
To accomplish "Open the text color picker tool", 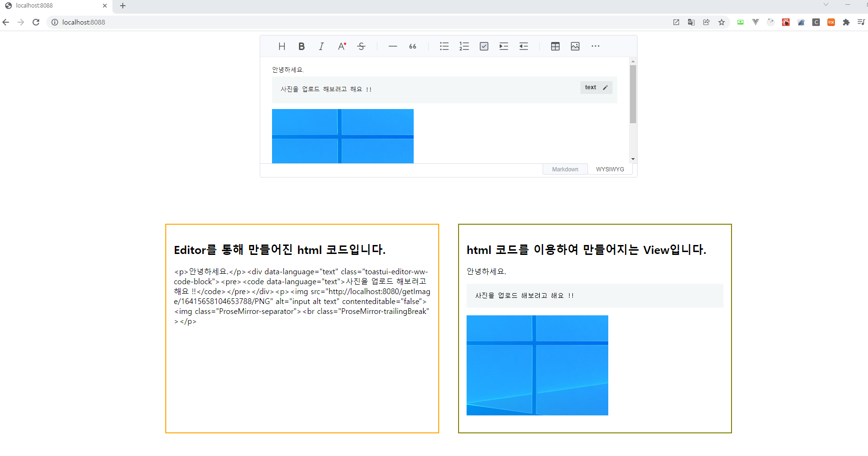I will click(341, 46).
